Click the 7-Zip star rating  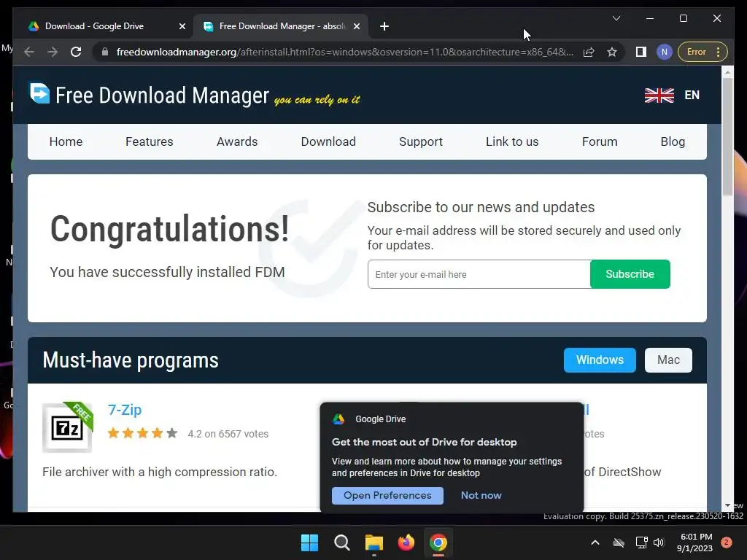142,433
